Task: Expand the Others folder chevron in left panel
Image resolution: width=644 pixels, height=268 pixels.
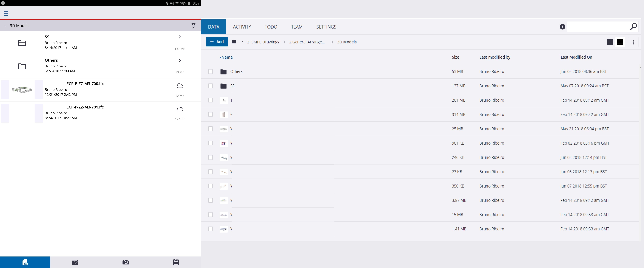Action: [180, 60]
